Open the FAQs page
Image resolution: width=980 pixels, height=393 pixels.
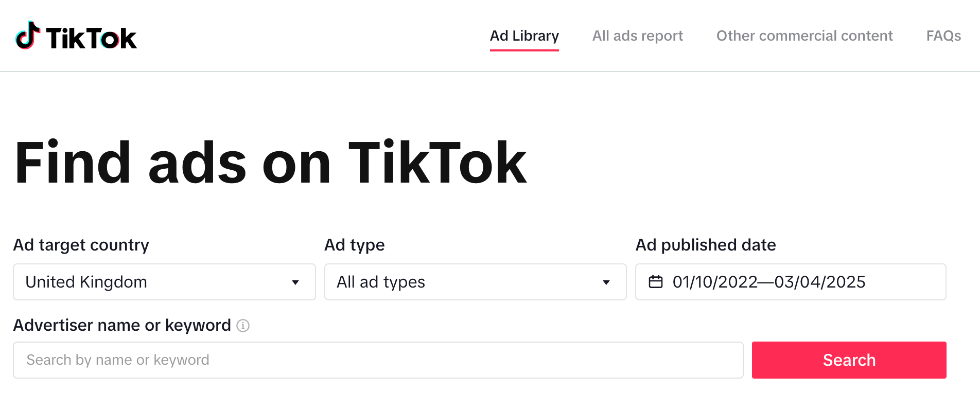(943, 36)
